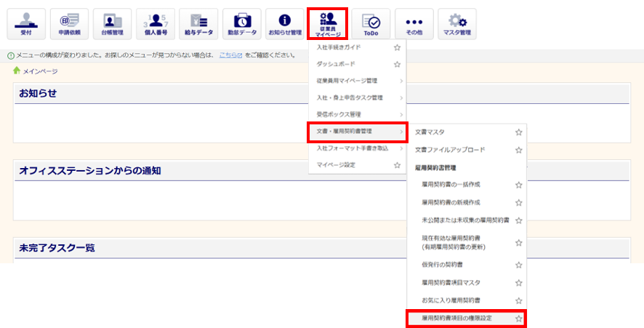The height and width of the screenshot is (328, 644).
Task: Star the お気に入り雇用契約書 entry
Action: tap(519, 300)
